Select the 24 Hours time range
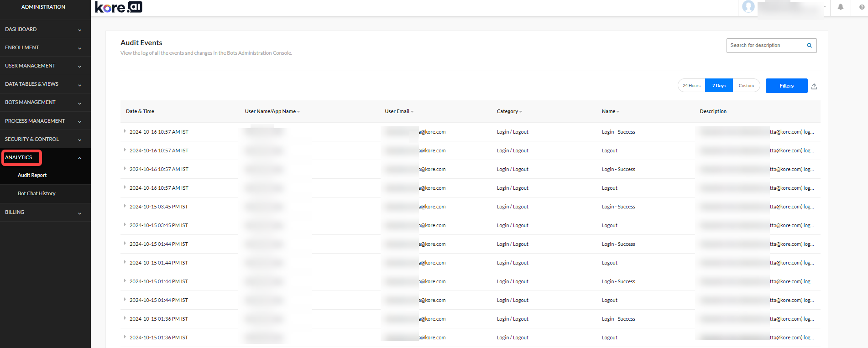Screen dimensions: 868x348 pos(691,86)
